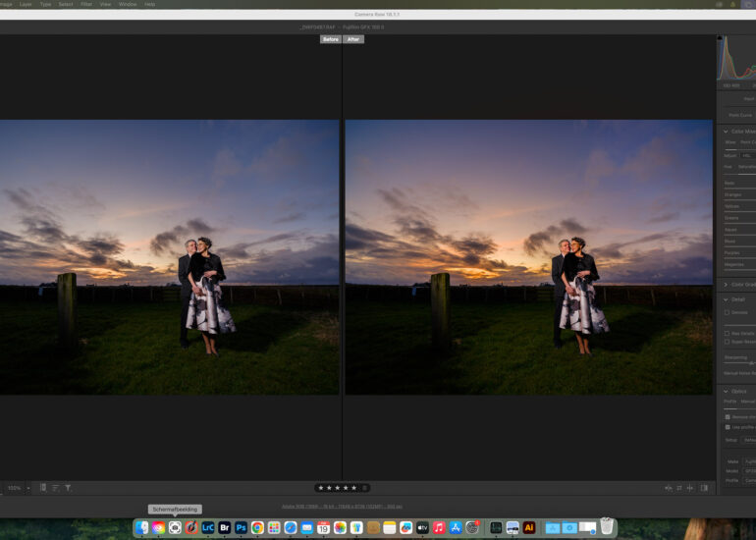Open Safari from the Dock
756x540 pixels.
point(291,527)
